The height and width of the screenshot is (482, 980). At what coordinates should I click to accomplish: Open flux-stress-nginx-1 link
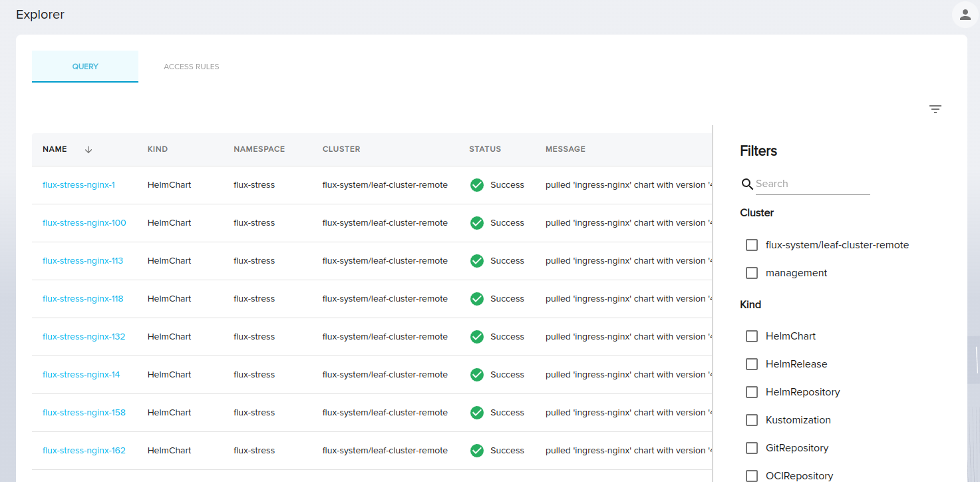(x=79, y=185)
